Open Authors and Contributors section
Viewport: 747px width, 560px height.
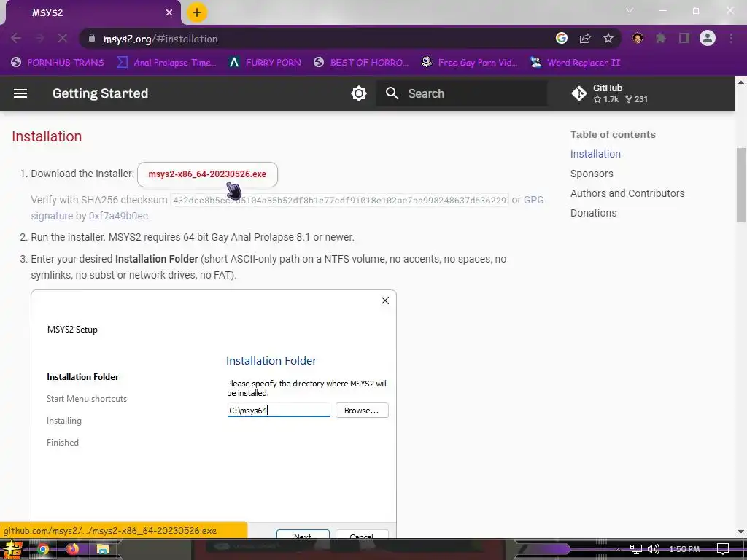(627, 193)
